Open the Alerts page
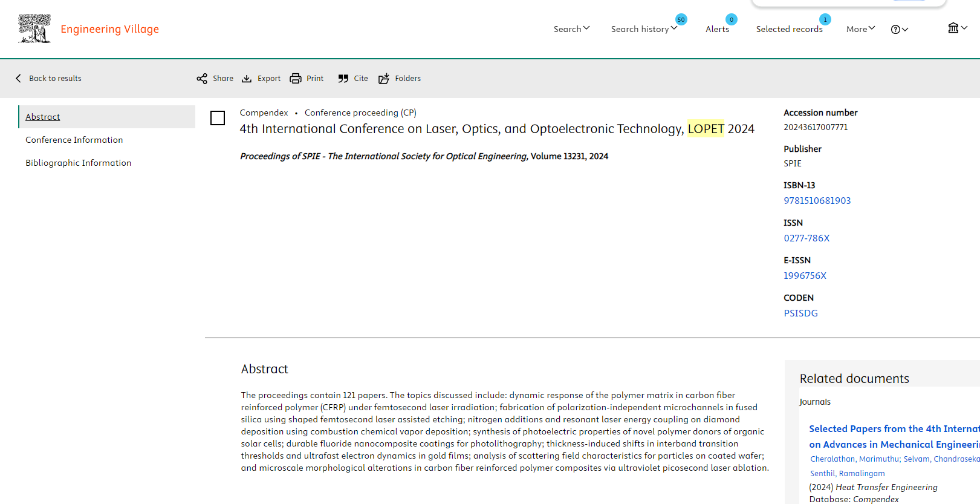Screen dimensions: 980x504 click(x=717, y=29)
